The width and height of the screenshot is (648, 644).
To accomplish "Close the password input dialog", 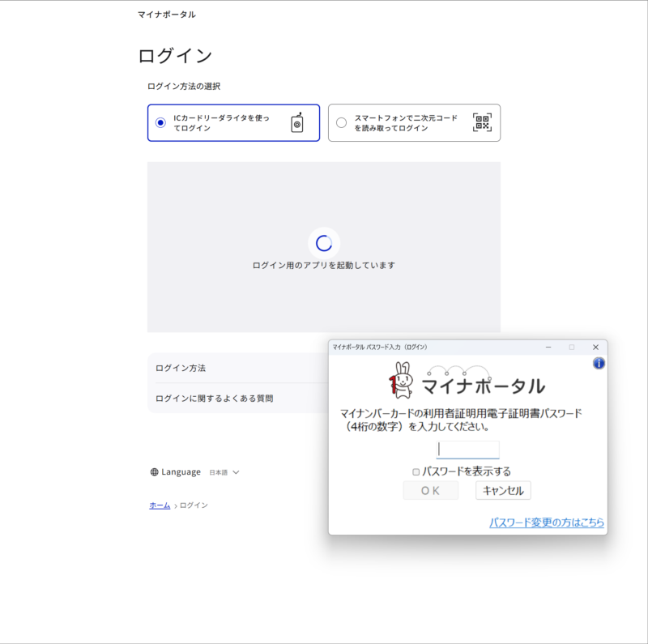I will pos(595,347).
